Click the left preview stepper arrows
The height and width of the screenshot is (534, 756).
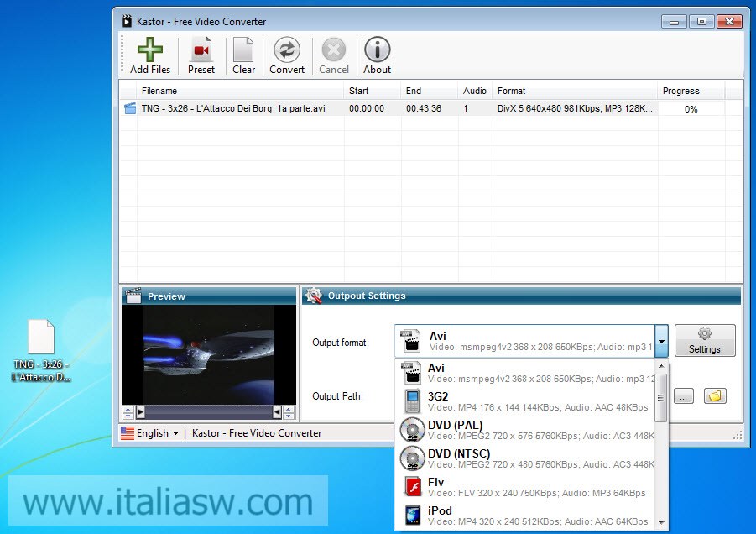[x=128, y=412]
